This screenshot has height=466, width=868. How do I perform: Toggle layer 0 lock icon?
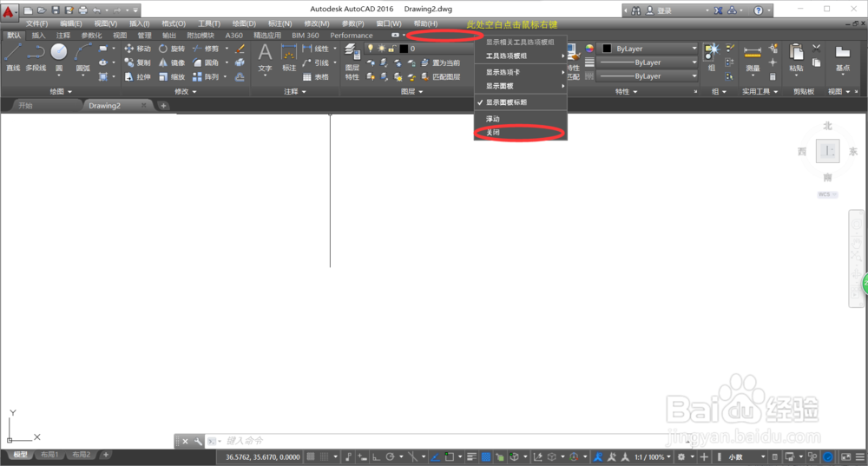click(x=391, y=49)
